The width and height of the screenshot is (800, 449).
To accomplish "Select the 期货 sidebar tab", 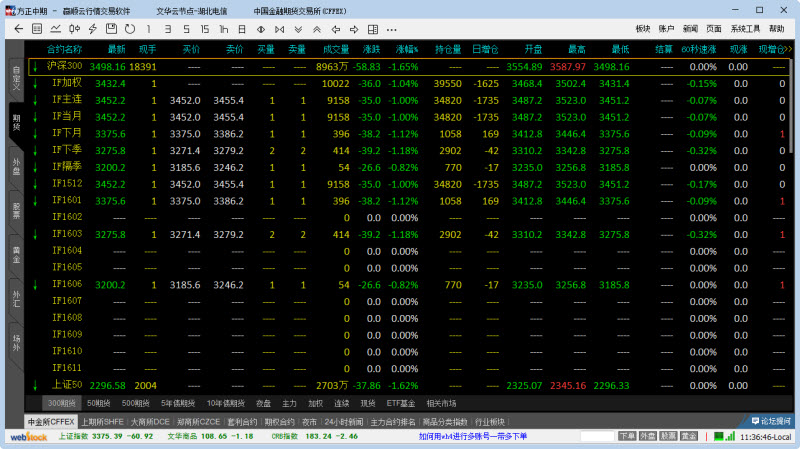I will (16, 123).
